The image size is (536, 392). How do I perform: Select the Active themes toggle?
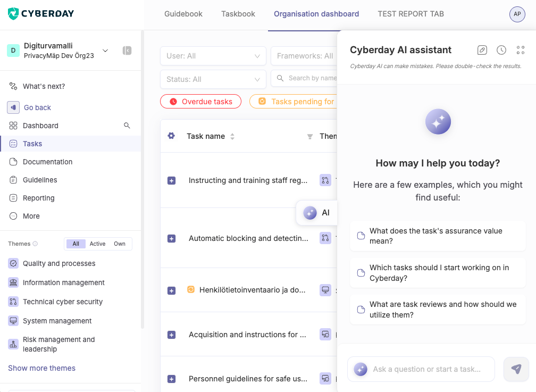(97, 244)
